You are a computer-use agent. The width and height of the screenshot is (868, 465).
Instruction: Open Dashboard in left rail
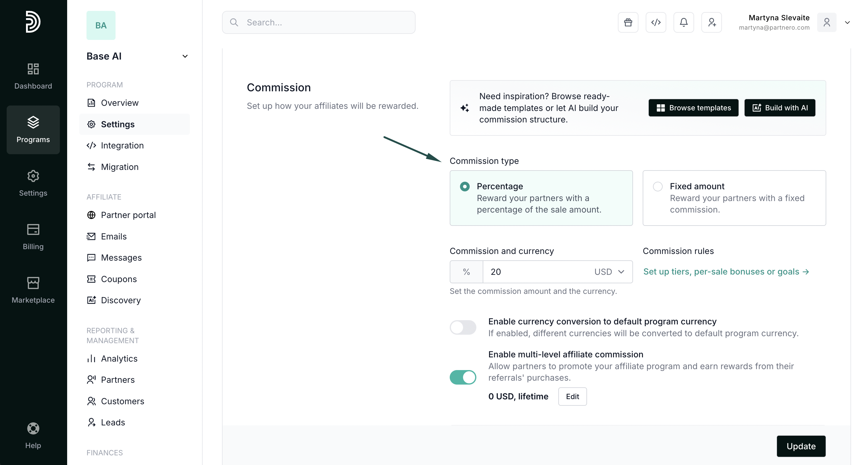[x=33, y=76]
